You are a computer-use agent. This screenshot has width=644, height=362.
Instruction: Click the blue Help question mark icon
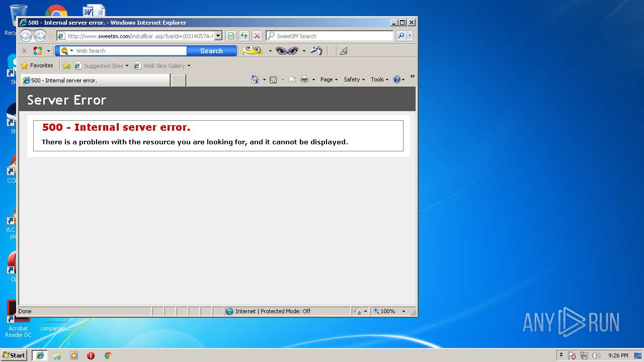397,79
